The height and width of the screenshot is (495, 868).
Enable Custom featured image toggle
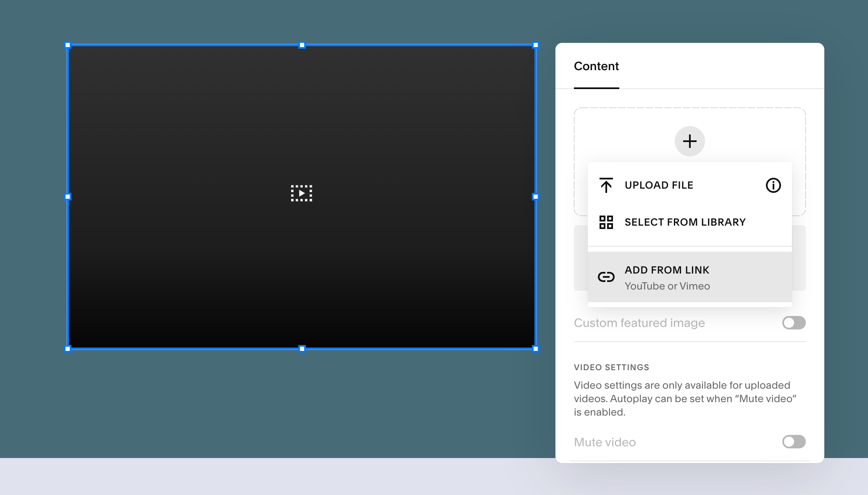793,323
